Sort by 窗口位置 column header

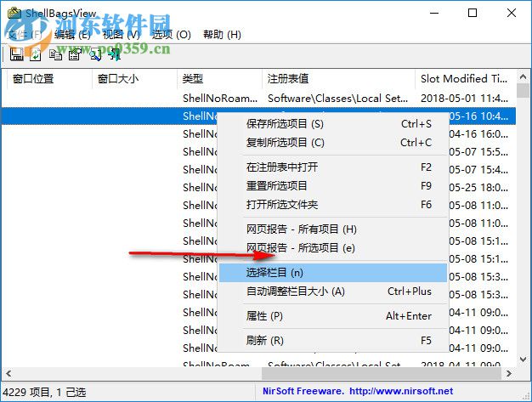[x=49, y=79]
